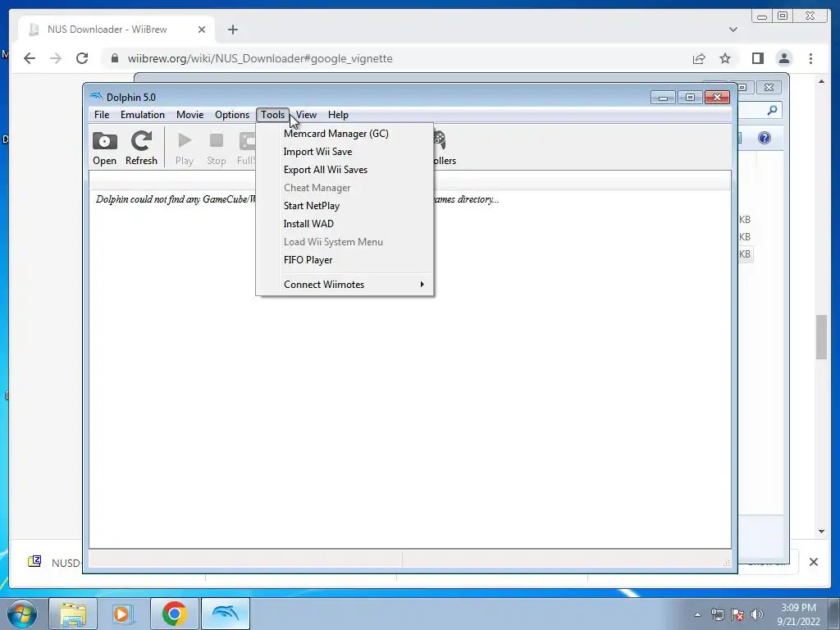Open the Chrome tab search chevron
The image size is (840, 630).
733,30
